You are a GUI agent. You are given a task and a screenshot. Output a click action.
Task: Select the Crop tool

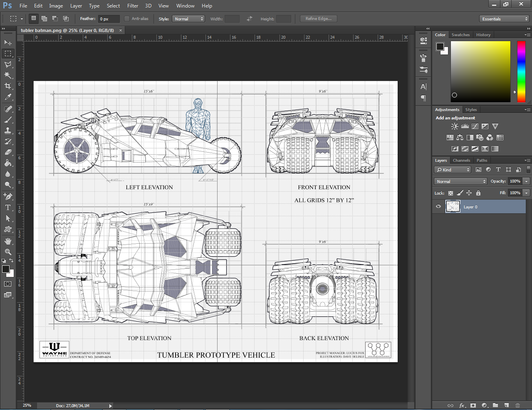(7, 86)
